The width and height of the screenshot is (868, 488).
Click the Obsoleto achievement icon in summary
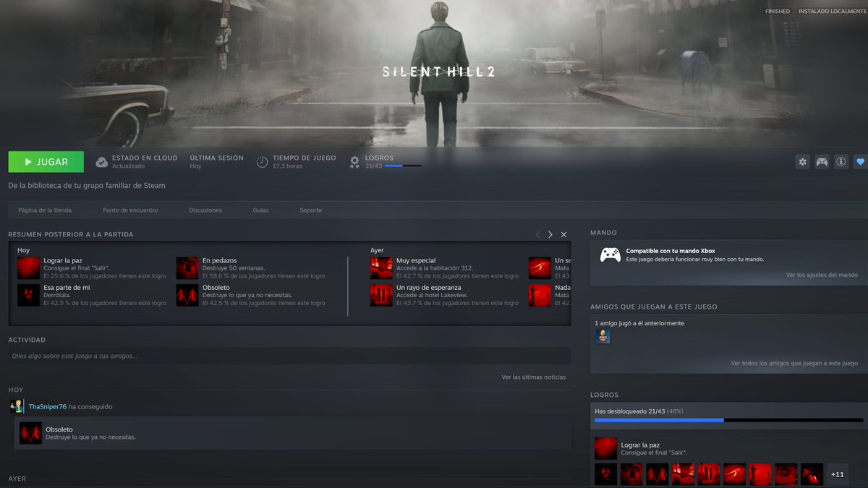(187, 295)
